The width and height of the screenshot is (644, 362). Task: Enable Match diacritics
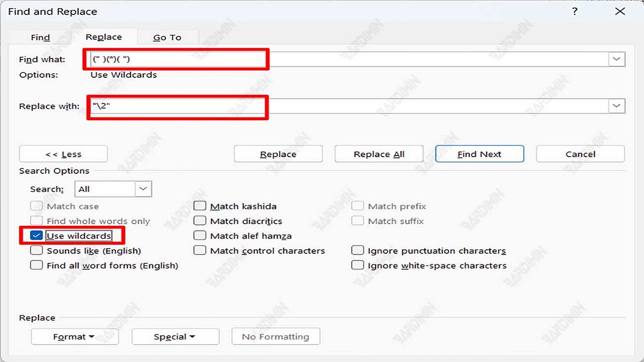tap(199, 220)
